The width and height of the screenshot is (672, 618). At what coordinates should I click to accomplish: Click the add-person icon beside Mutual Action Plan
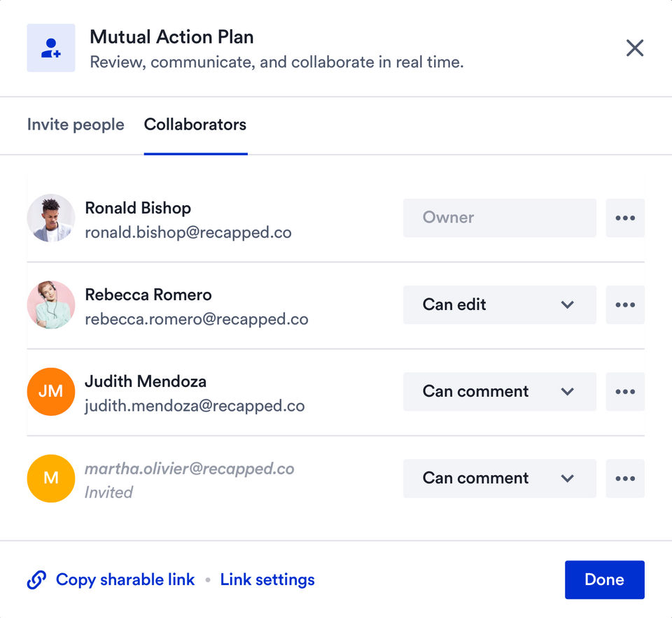click(51, 48)
